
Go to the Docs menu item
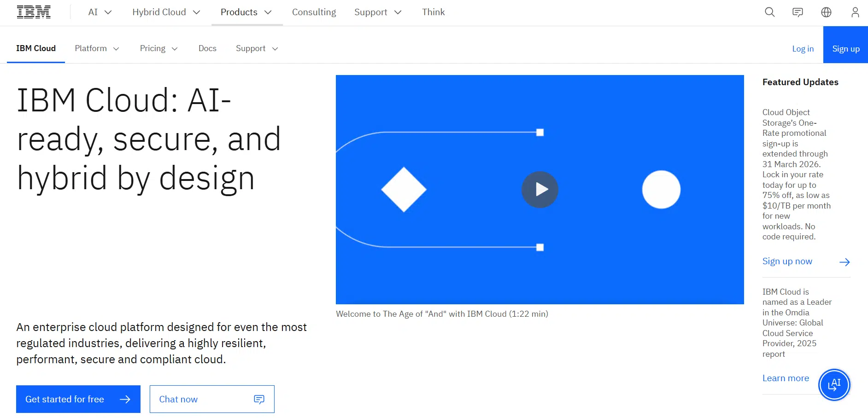tap(207, 48)
